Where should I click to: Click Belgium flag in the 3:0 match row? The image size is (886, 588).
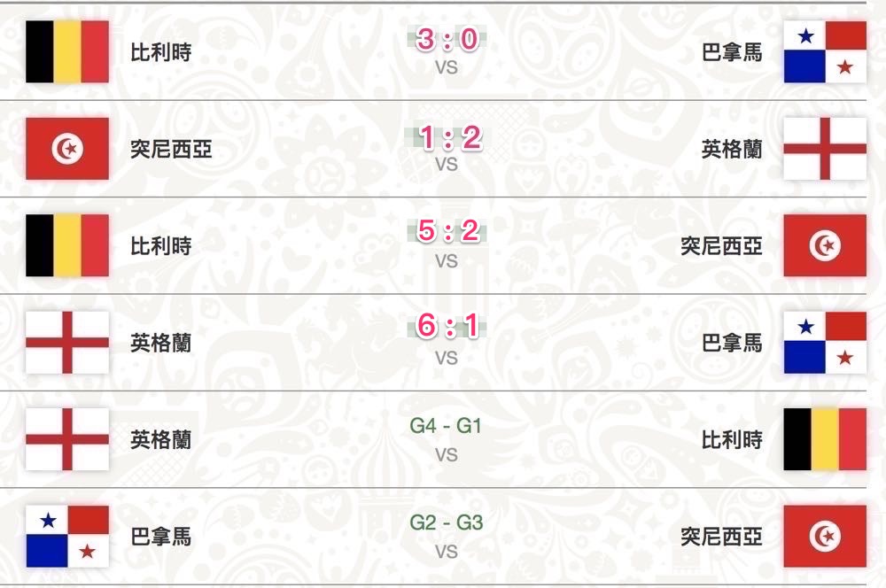pos(67,52)
